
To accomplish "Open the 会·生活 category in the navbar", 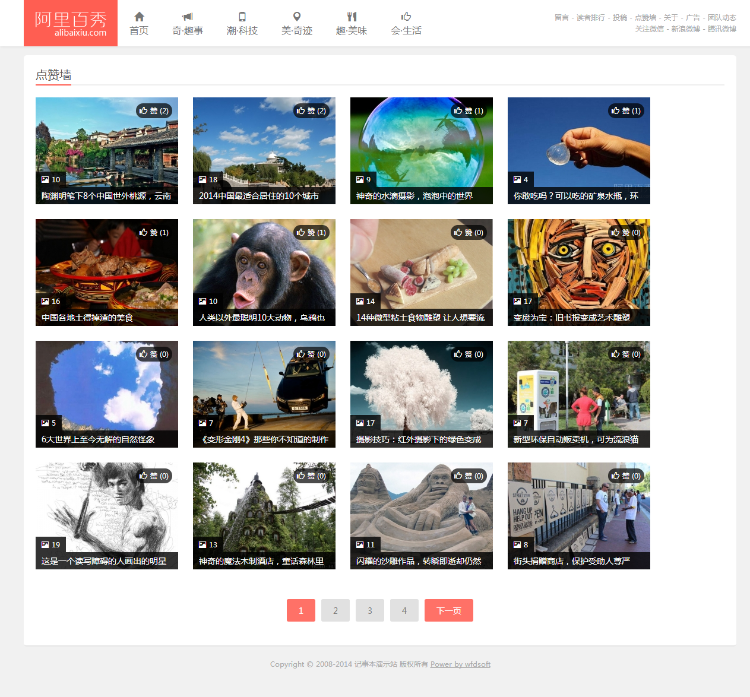I will click(x=406, y=23).
